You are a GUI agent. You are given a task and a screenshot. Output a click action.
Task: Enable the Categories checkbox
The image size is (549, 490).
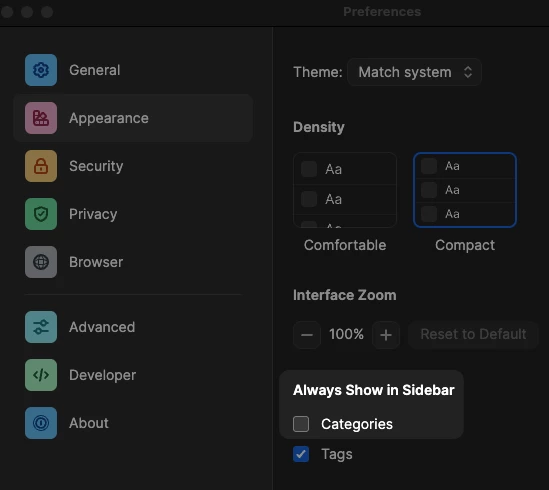(x=301, y=424)
